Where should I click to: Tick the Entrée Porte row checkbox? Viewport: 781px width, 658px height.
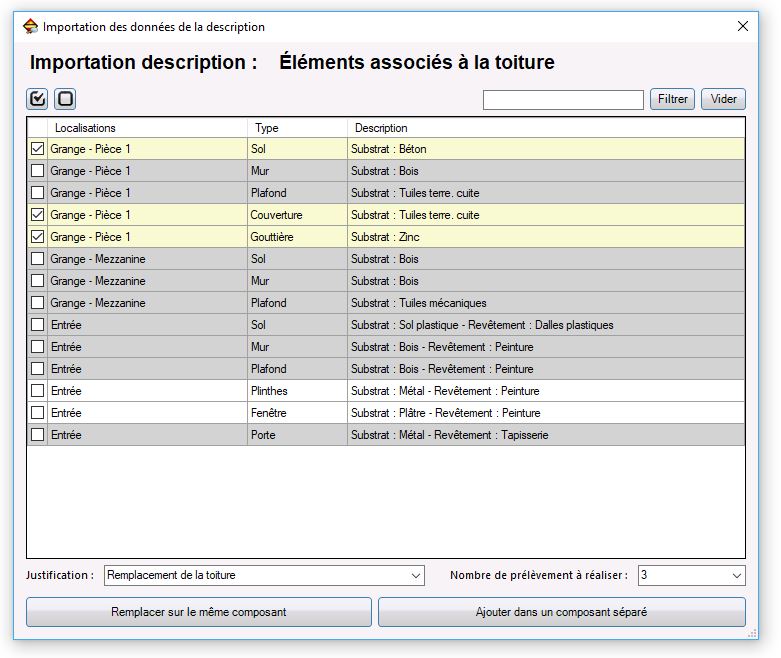point(37,434)
